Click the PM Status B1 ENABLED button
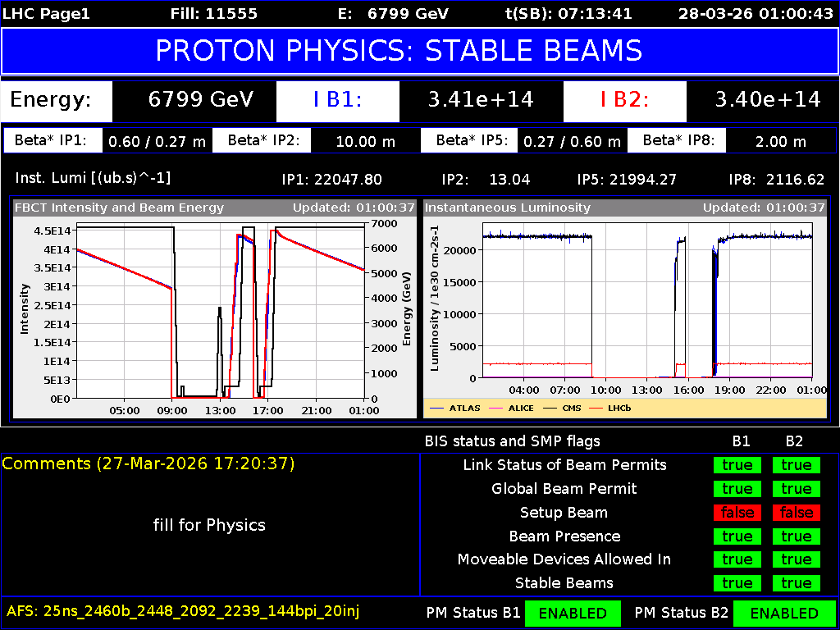The image size is (840, 630). click(x=573, y=613)
